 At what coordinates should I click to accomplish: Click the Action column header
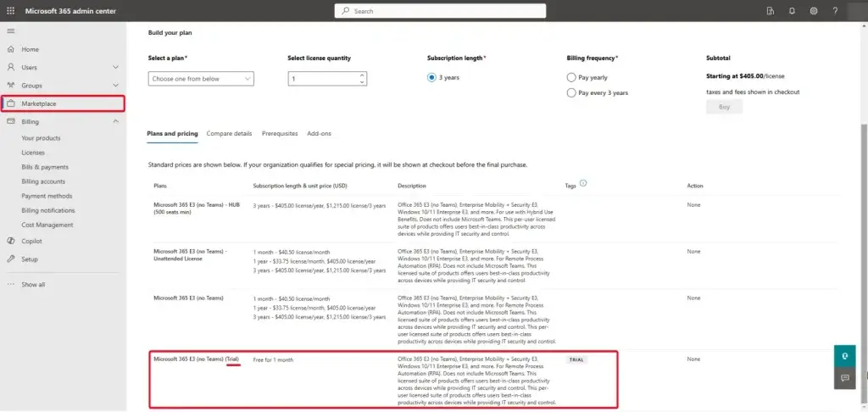(x=695, y=186)
